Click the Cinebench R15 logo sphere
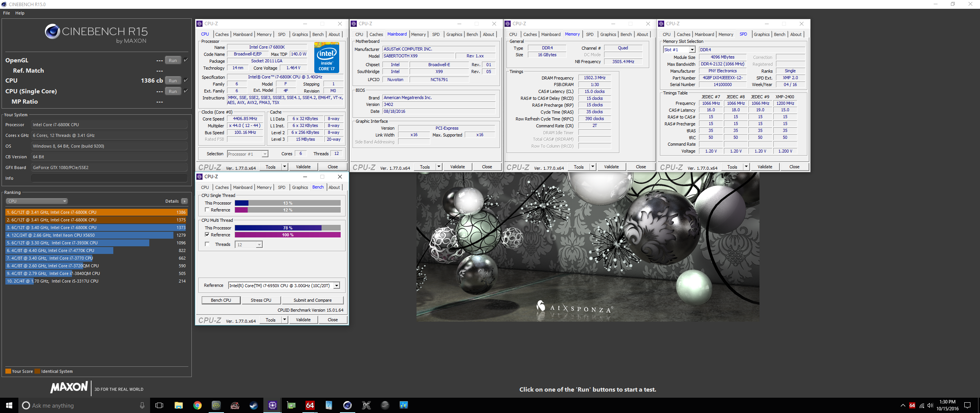The height and width of the screenshot is (413, 980). (52, 31)
